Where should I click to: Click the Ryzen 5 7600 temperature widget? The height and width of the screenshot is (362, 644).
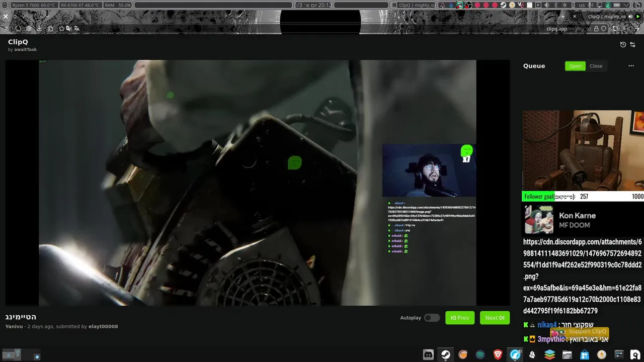[34, 5]
